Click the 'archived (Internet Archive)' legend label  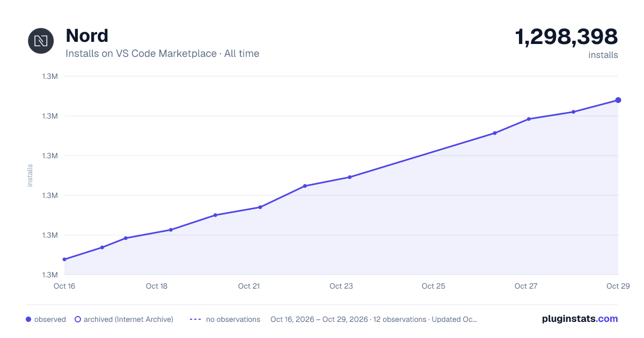tap(128, 319)
